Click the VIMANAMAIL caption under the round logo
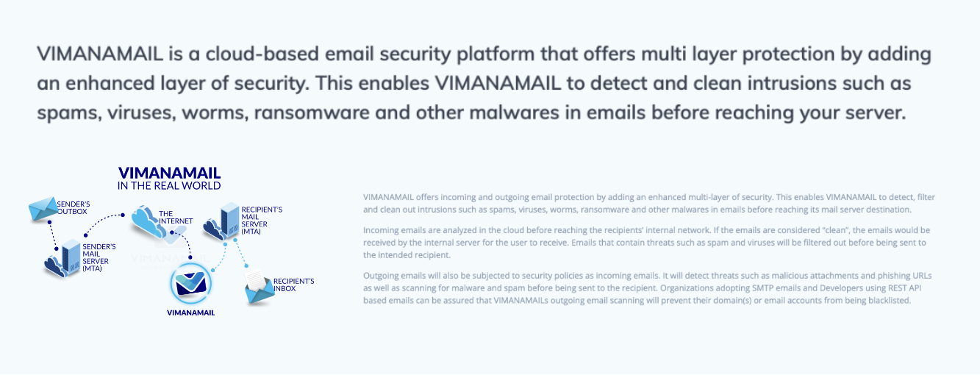980x375 pixels. 190,312
